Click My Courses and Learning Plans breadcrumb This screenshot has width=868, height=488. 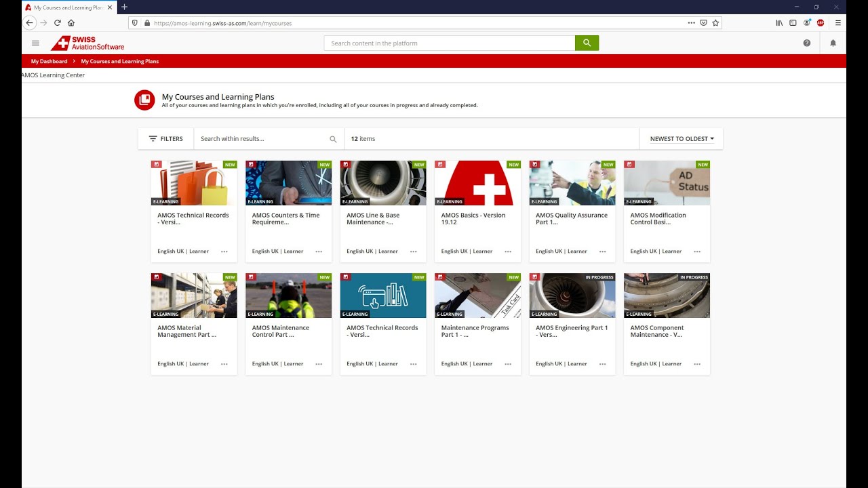(x=120, y=61)
